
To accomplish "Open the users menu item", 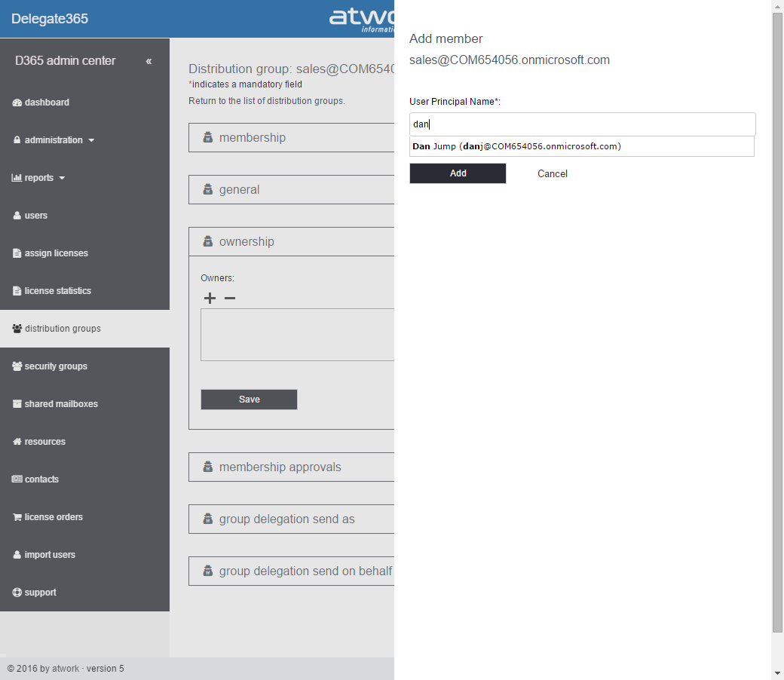I will [x=36, y=216].
